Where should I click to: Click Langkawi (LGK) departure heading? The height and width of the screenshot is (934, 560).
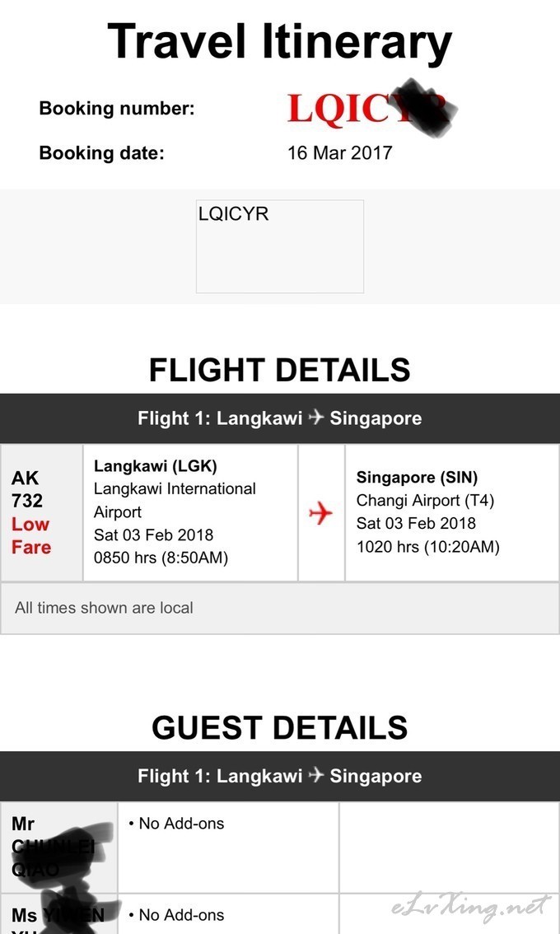156,466
